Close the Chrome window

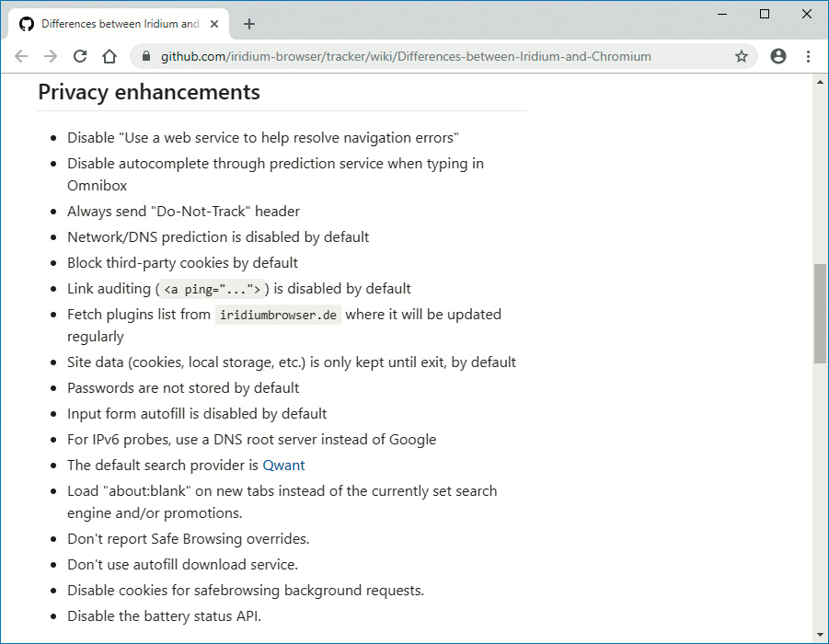point(806,14)
